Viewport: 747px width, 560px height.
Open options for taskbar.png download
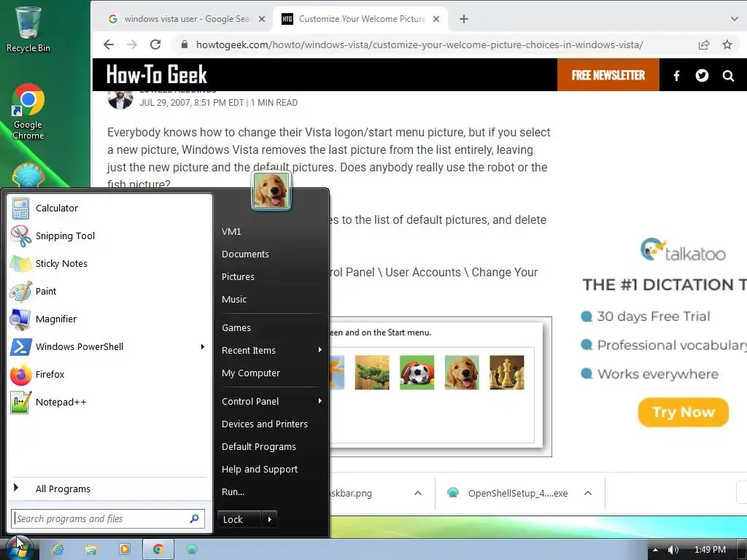418,494
